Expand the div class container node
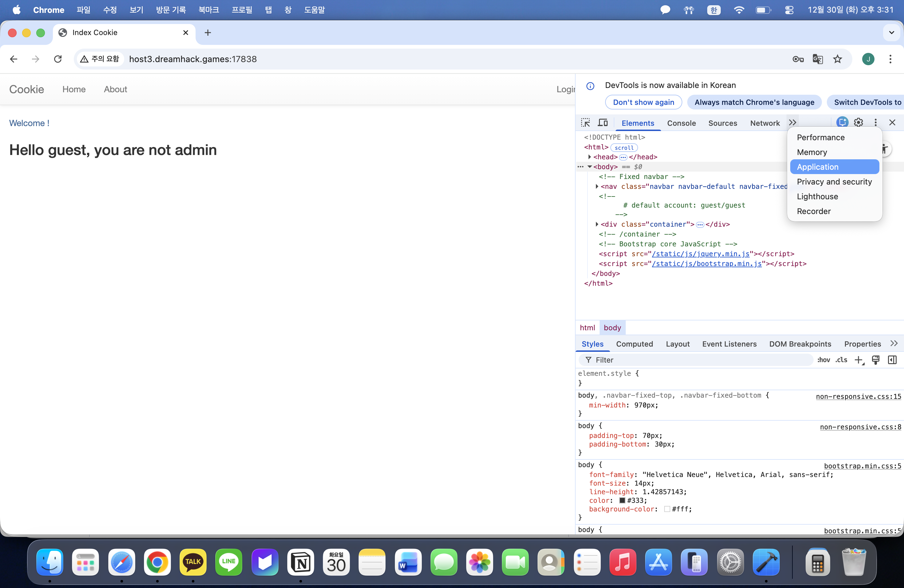This screenshot has height=588, width=904. [597, 224]
